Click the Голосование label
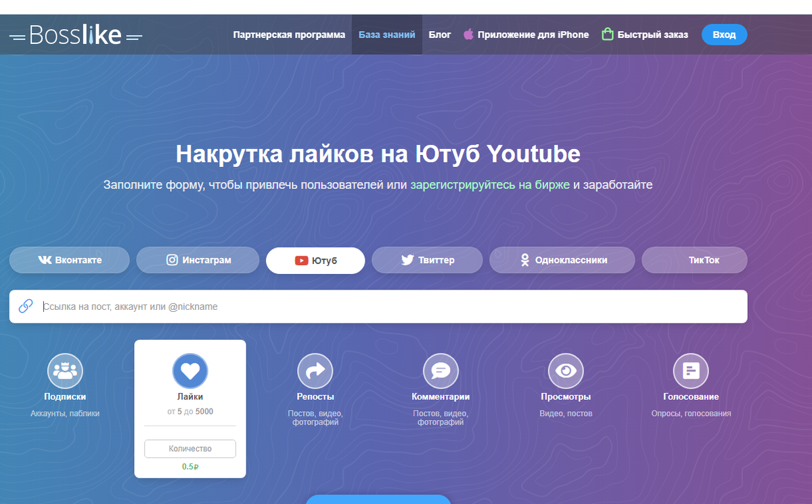 [691, 397]
